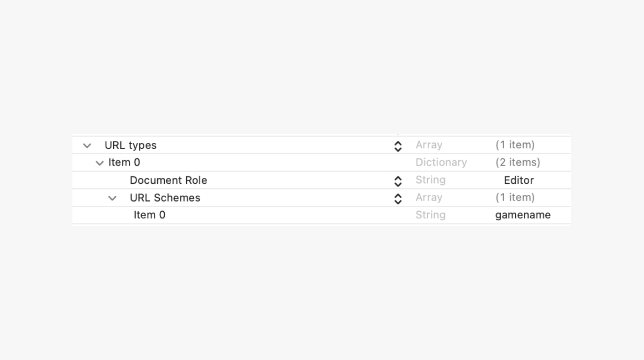The width and height of the screenshot is (644, 360).
Task: Click the Array type of URL types
Action: [429, 145]
